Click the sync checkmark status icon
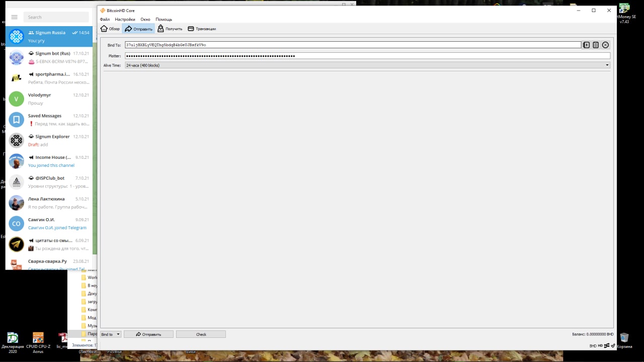Image resolution: width=644 pixels, height=362 pixels. click(x=613, y=345)
